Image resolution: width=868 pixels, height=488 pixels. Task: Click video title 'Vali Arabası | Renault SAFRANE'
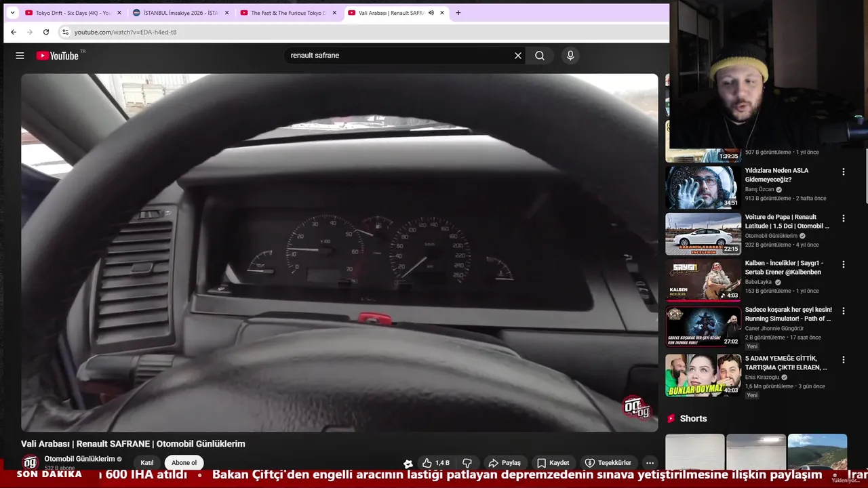(133, 444)
